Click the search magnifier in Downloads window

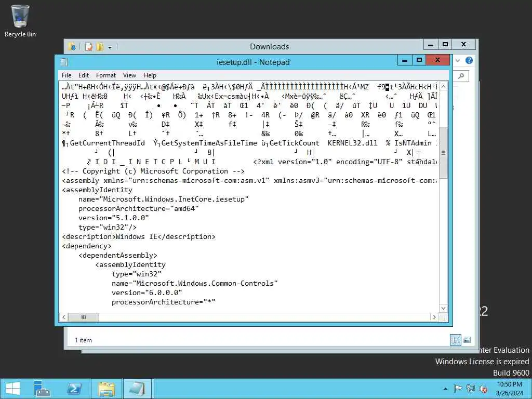(x=461, y=76)
